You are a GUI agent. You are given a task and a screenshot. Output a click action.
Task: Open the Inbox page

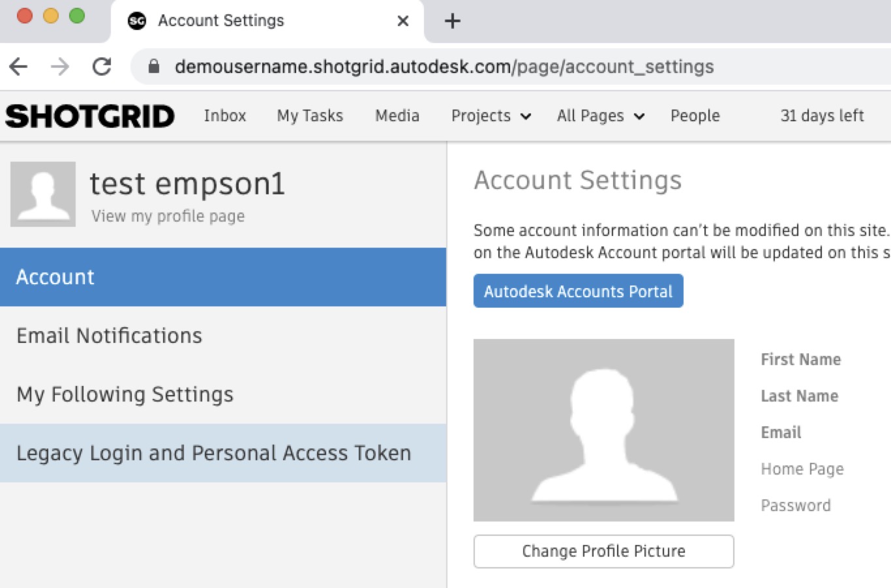click(x=225, y=116)
